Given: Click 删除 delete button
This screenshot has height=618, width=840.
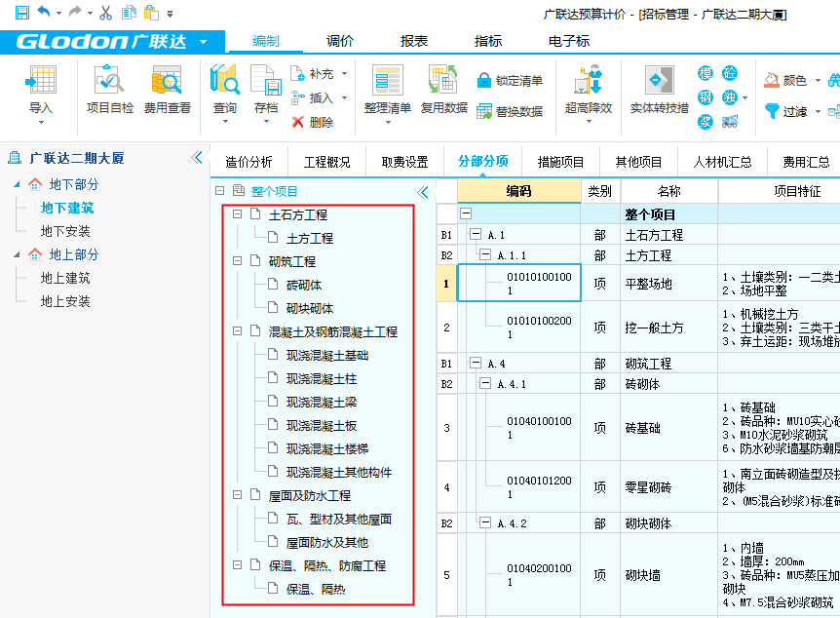Looking at the screenshot, I should coord(312,122).
